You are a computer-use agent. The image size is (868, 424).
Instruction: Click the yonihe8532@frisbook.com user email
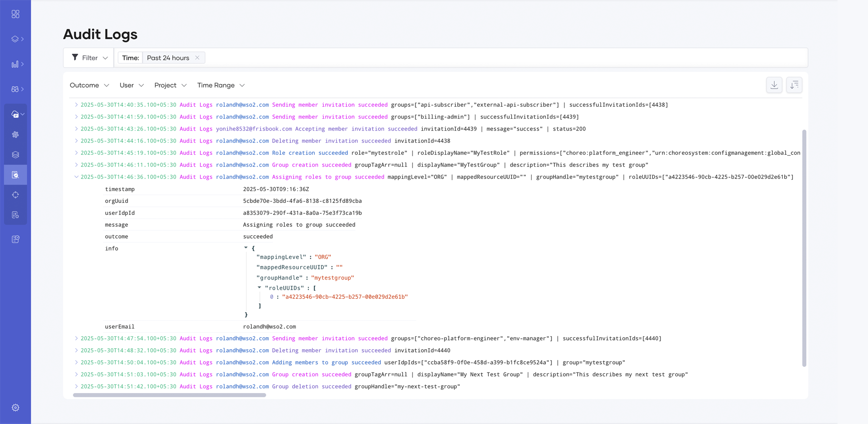click(254, 129)
